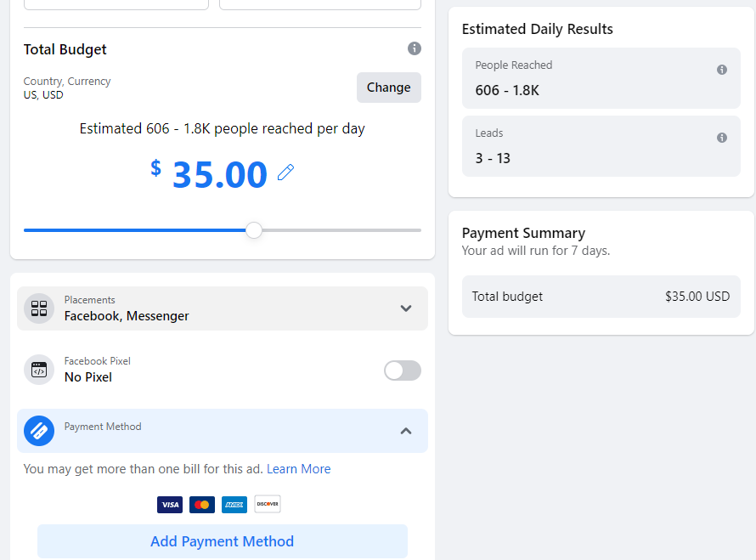Click the Add Payment Method button
This screenshot has width=756, height=560.
[223, 541]
